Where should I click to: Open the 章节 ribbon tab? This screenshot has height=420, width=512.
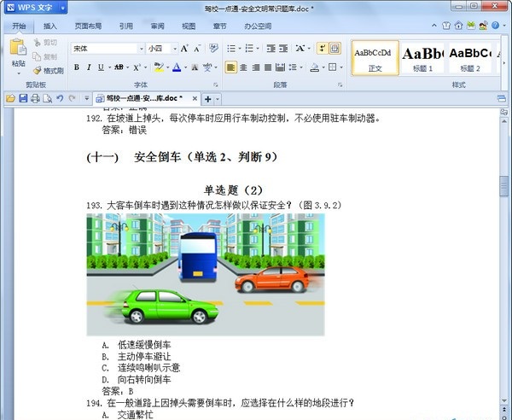(x=220, y=26)
